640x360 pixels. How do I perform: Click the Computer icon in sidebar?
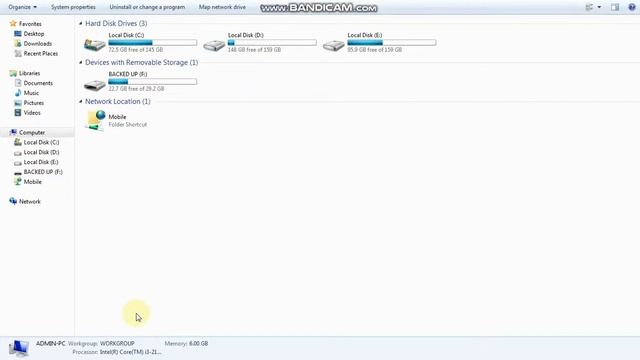13,132
